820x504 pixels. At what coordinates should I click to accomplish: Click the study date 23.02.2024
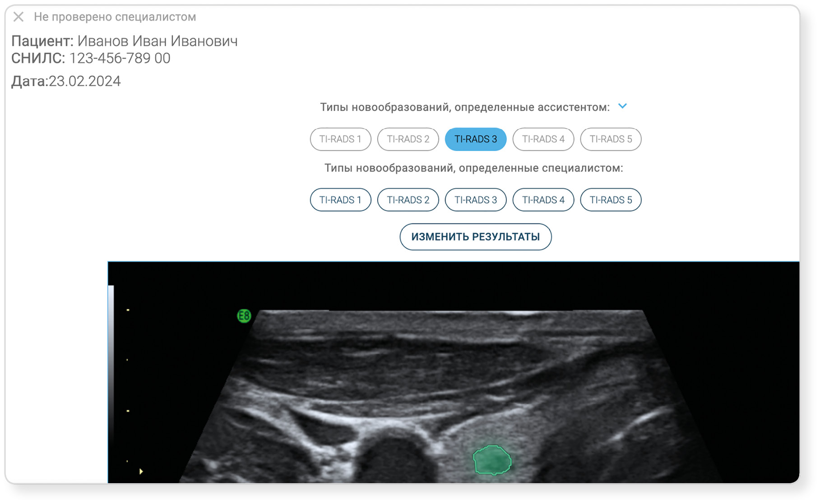point(84,81)
